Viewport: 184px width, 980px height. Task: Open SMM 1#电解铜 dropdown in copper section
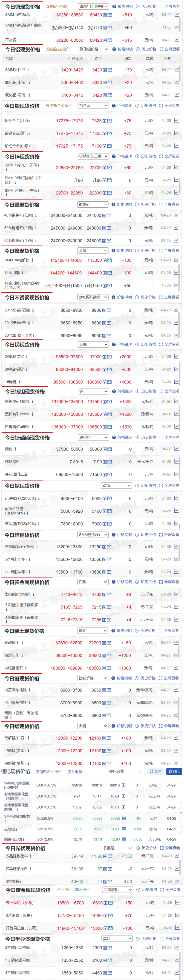point(94,6)
